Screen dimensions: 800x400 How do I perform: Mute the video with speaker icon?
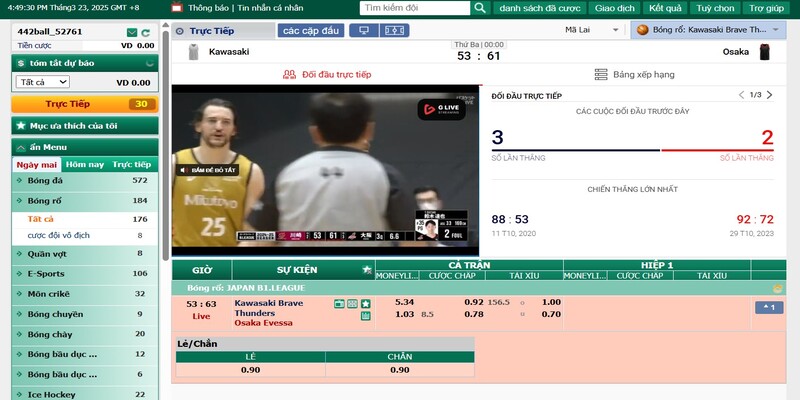[184, 170]
